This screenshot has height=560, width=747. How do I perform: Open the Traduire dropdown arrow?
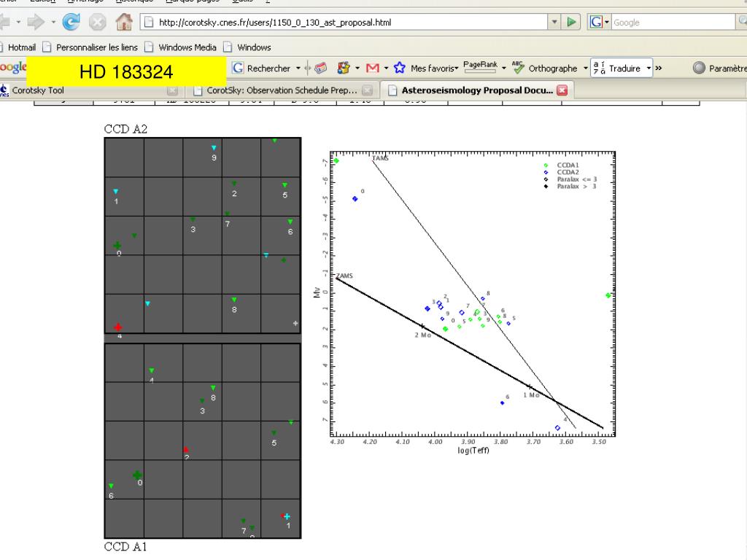pos(649,68)
